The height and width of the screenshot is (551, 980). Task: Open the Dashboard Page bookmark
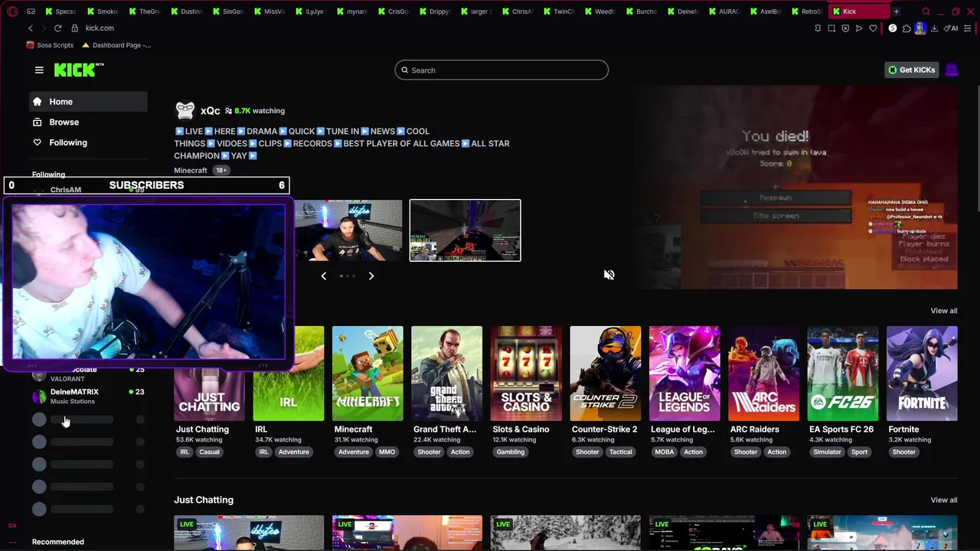pyautogui.click(x=116, y=45)
